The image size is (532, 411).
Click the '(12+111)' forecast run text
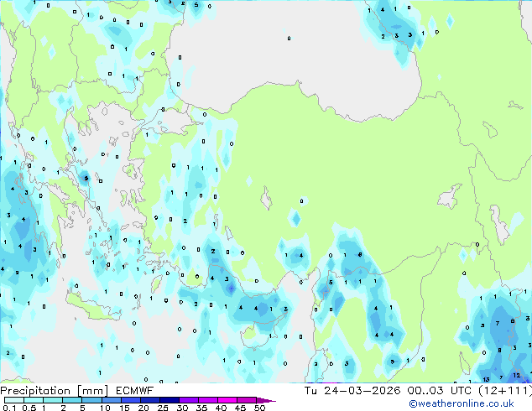(505, 391)
